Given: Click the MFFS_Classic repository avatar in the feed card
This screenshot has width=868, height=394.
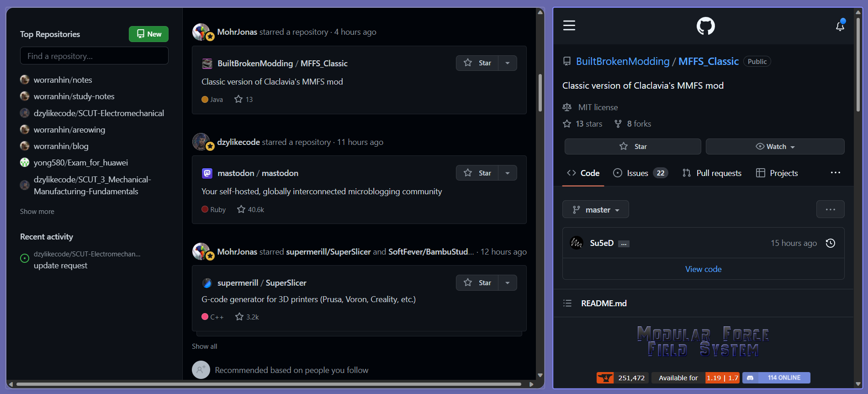Looking at the screenshot, I should point(207,64).
